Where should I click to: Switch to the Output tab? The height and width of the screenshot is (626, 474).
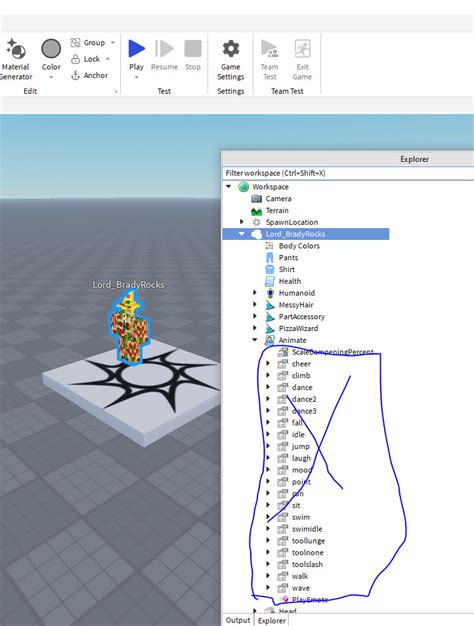(x=238, y=620)
